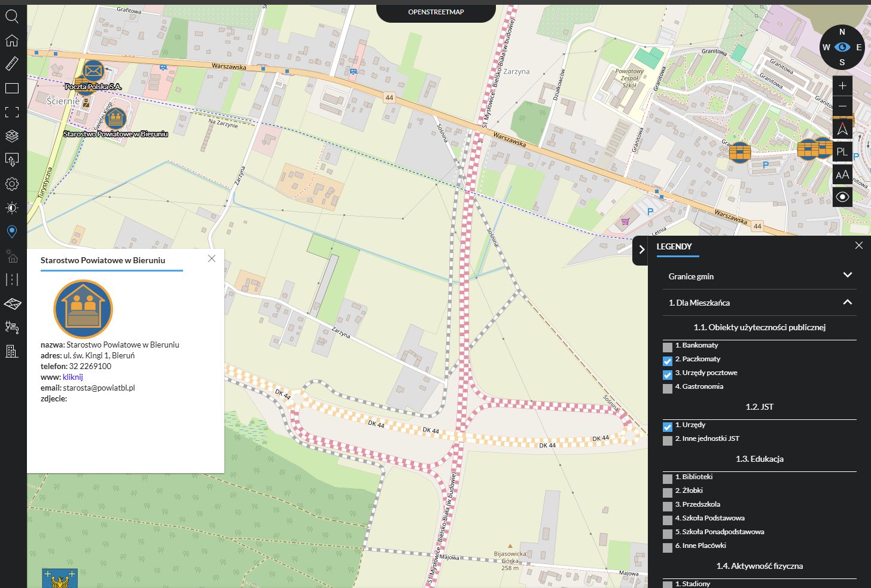The height and width of the screenshot is (588, 871).
Task: Click the location pin icon in the sidebar
Action: (12, 231)
